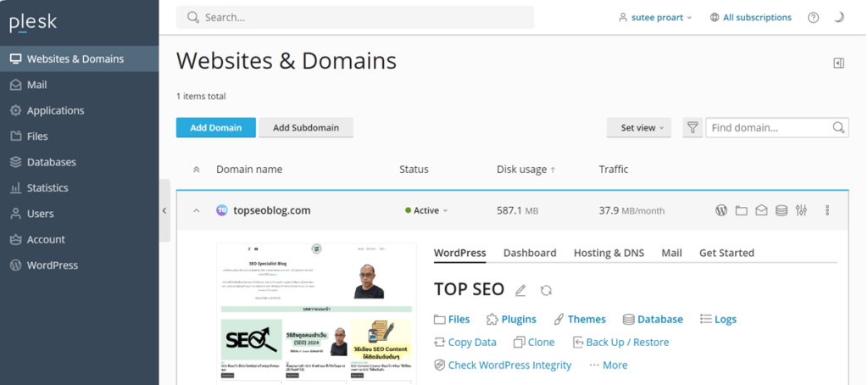Open Applications in the sidebar
Image resolution: width=868 pixels, height=385 pixels.
click(79, 110)
